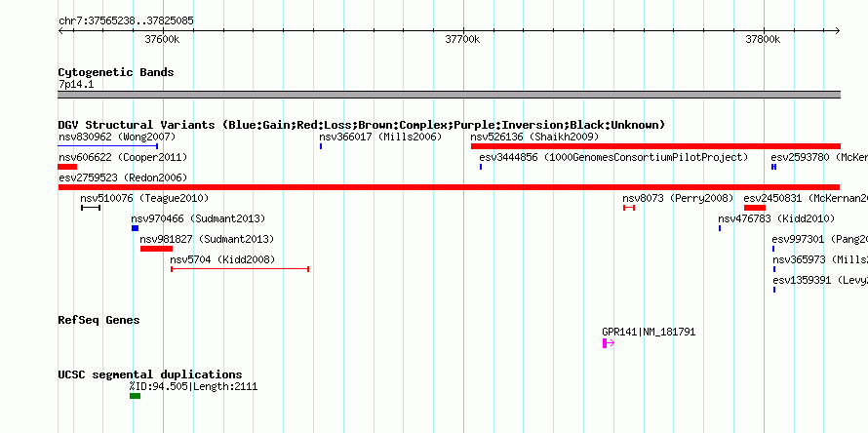The width and height of the screenshot is (868, 433).
Task: Click the 37600k ruler tick label
Action: [162, 39]
